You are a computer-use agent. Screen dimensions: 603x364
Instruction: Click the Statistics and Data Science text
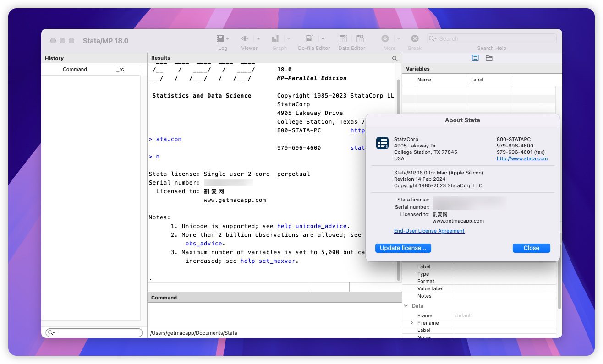click(202, 96)
